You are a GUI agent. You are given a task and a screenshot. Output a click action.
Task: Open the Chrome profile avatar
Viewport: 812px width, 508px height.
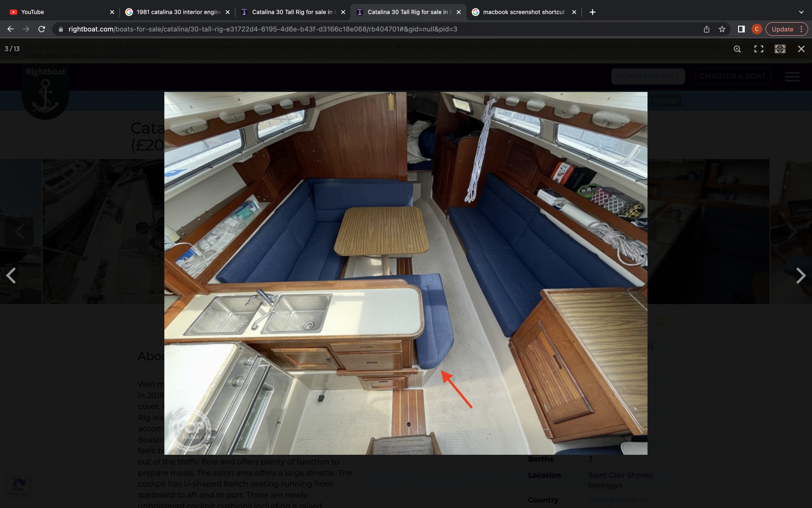(x=756, y=29)
